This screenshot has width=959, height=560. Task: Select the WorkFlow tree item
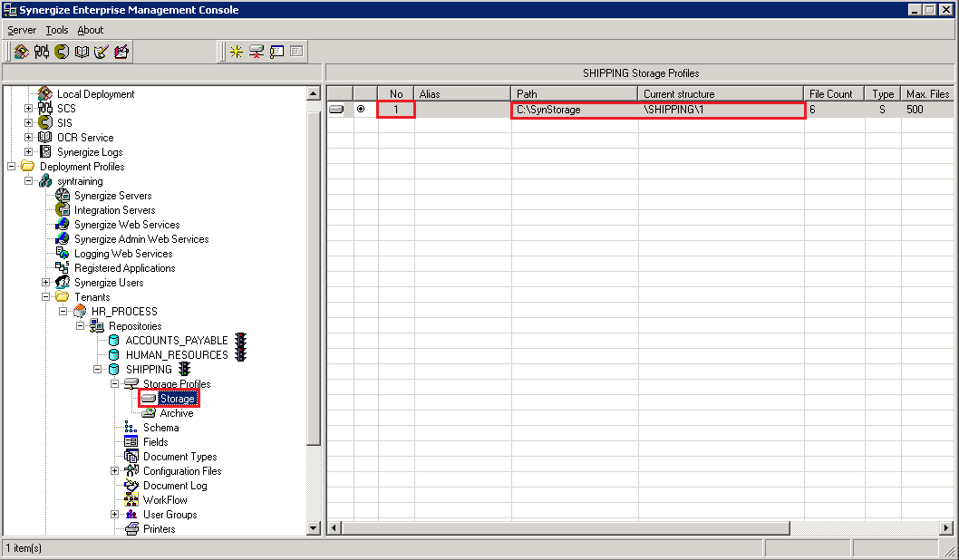[165, 500]
